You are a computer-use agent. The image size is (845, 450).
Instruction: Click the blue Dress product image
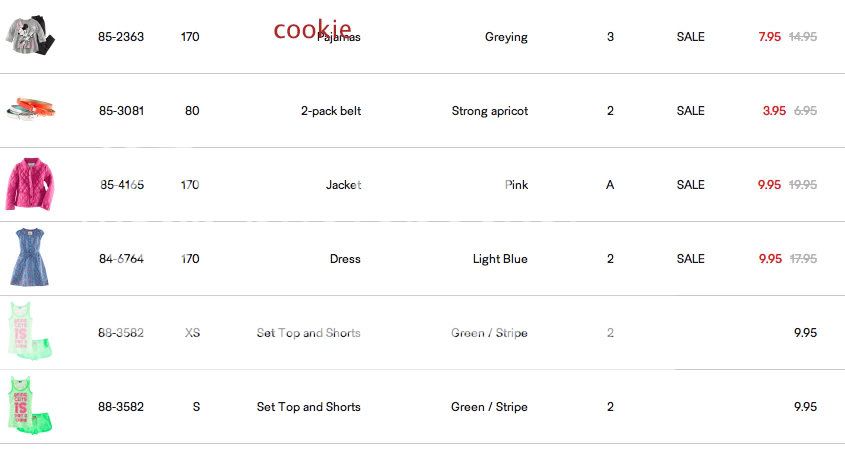[x=28, y=258]
